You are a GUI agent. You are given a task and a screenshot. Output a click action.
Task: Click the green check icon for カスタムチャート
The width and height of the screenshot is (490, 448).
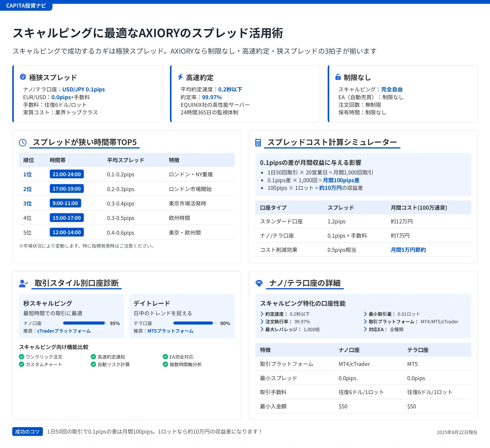(22, 364)
